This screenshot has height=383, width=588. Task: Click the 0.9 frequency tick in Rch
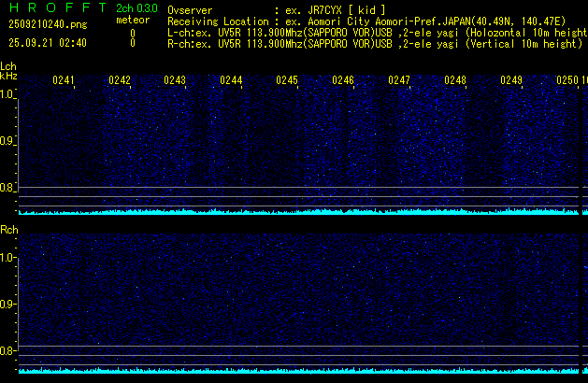tap(7, 305)
